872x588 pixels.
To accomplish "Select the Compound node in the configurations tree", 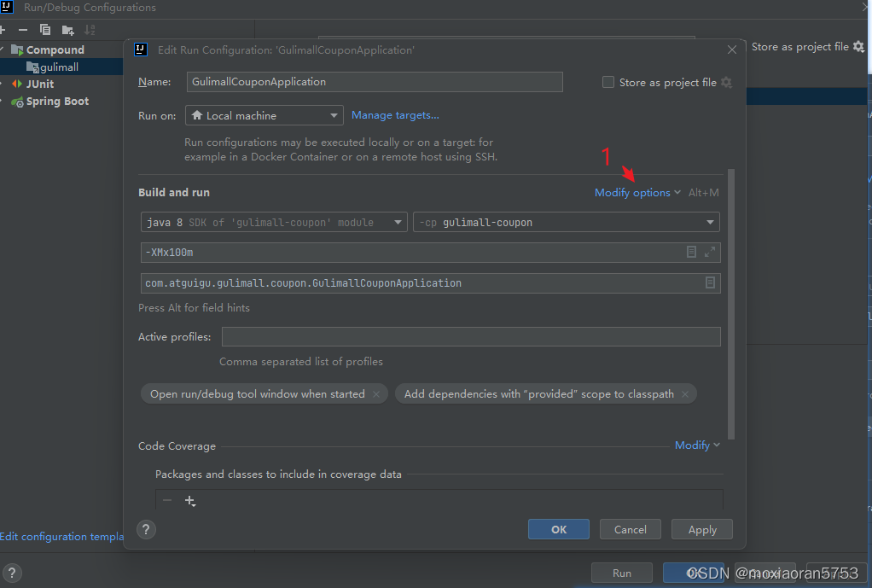I will [x=55, y=50].
